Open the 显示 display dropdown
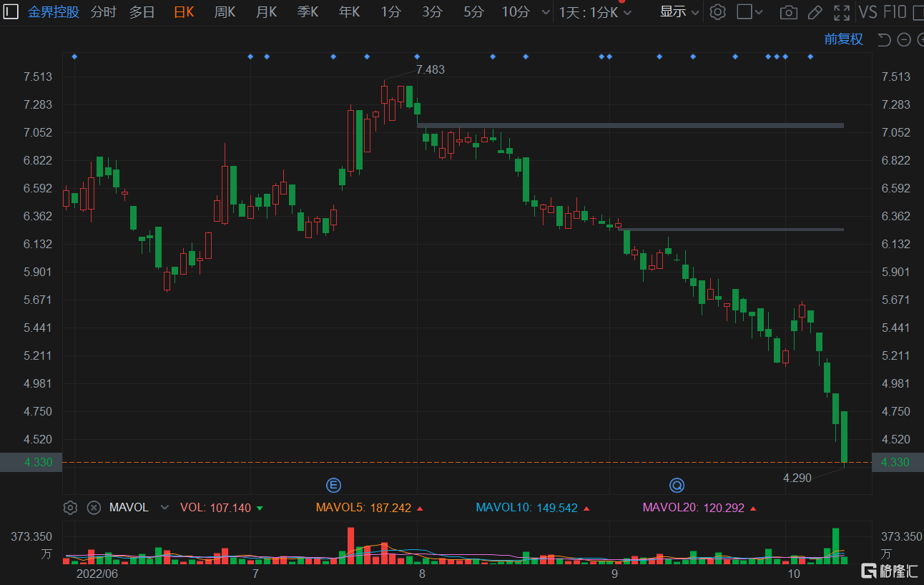This screenshot has height=585, width=924. click(679, 11)
